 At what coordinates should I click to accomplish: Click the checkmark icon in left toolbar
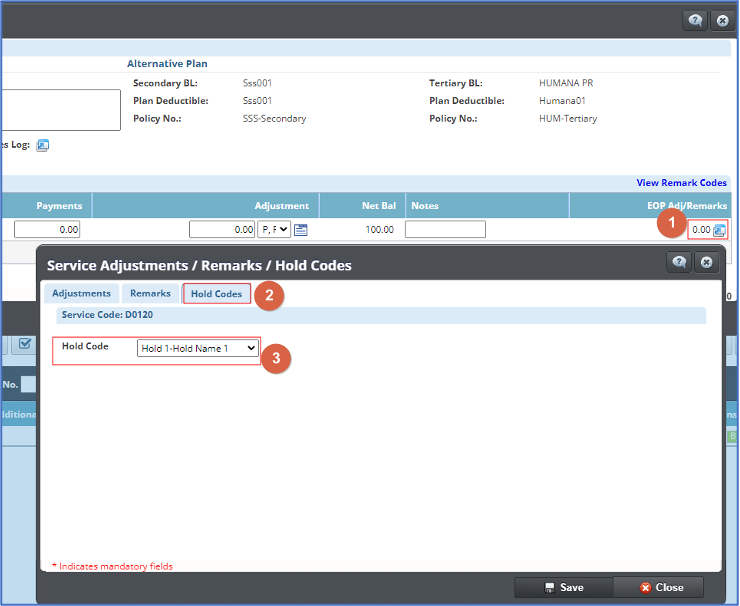click(26, 344)
